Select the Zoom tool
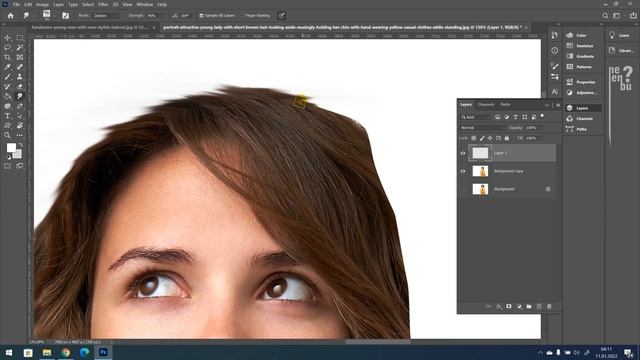Image resolution: width=640 pixels, height=360 pixels. 7,135
